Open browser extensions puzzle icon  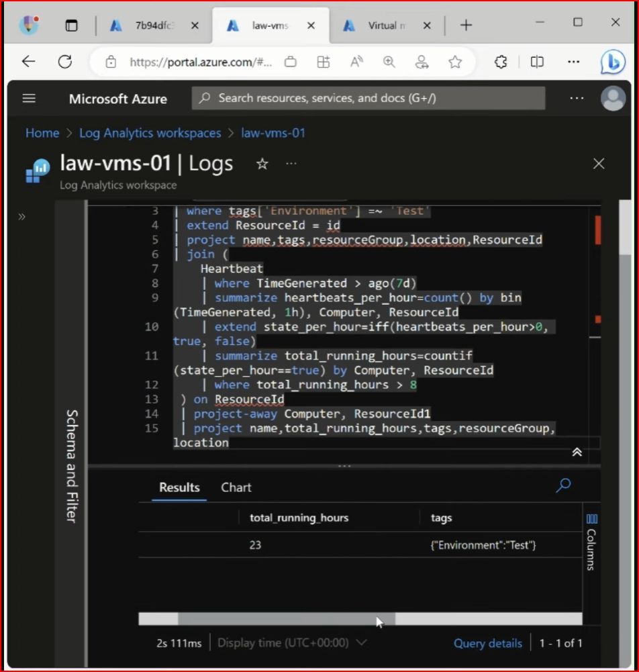pyautogui.click(x=501, y=62)
